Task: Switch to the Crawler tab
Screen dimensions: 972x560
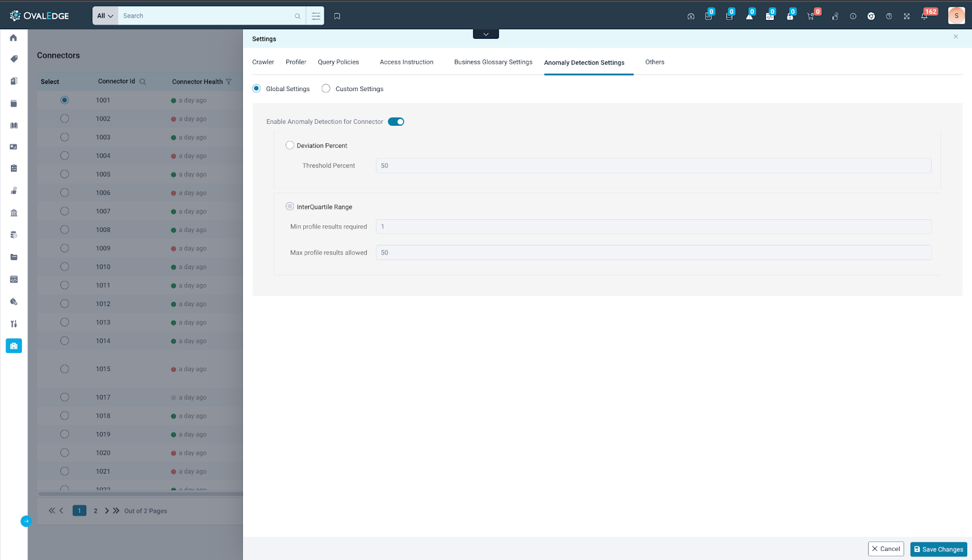Action: pyautogui.click(x=263, y=62)
